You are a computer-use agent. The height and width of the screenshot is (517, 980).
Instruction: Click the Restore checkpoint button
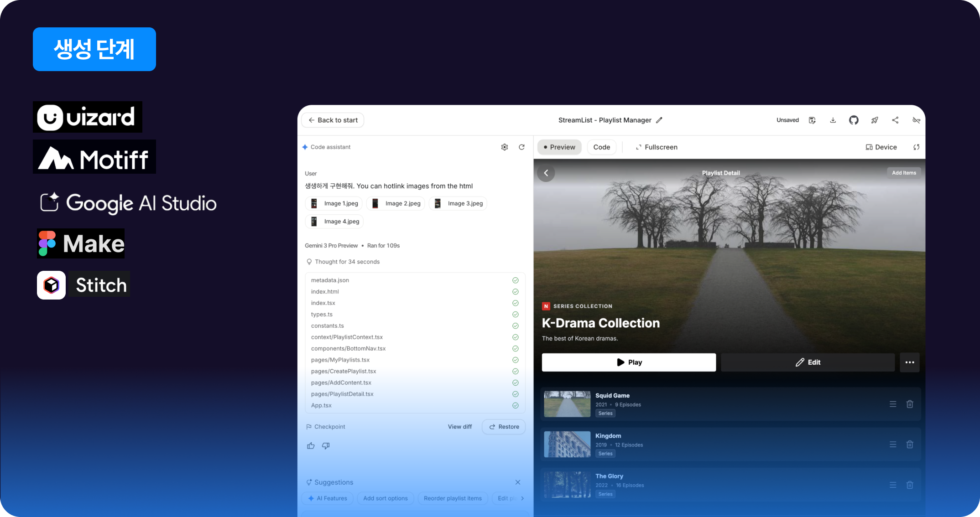[x=504, y=427]
